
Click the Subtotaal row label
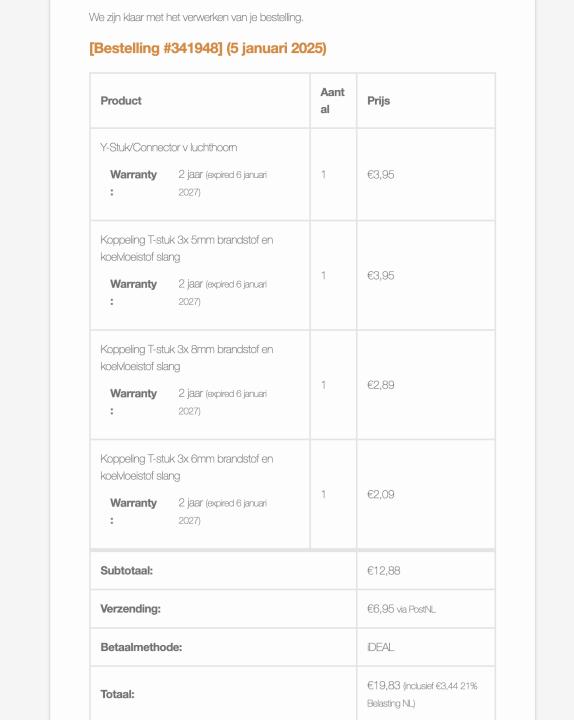[x=126, y=570]
